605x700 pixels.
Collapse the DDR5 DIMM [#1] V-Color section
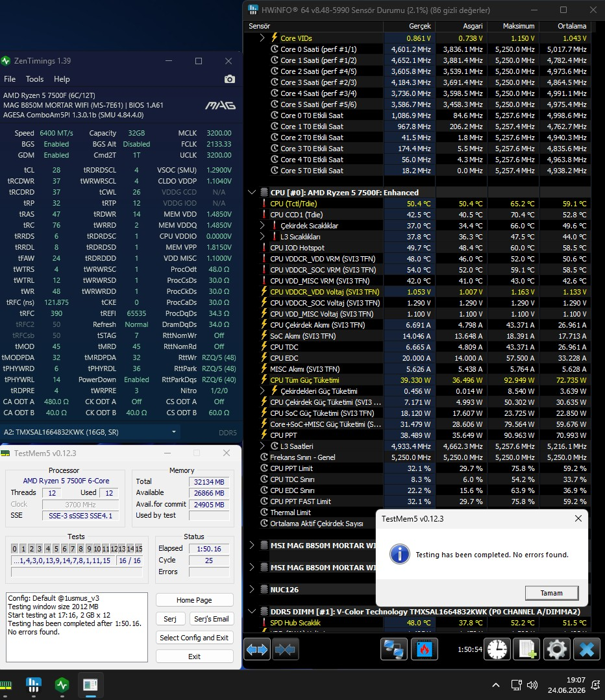point(252,611)
